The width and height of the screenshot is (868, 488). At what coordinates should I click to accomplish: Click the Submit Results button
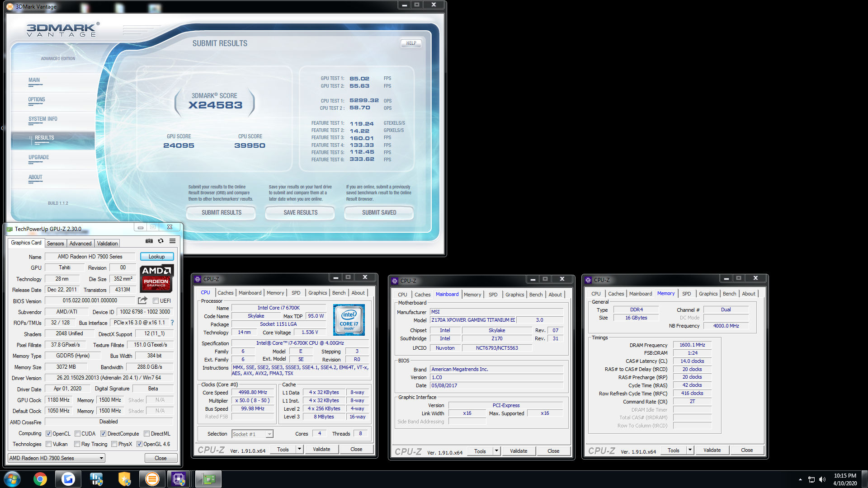tap(222, 213)
